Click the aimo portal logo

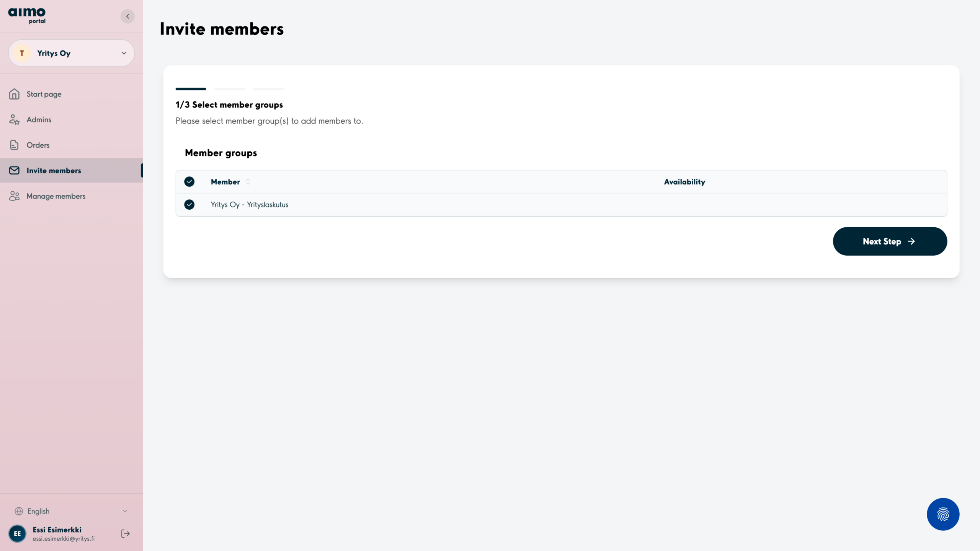(27, 16)
